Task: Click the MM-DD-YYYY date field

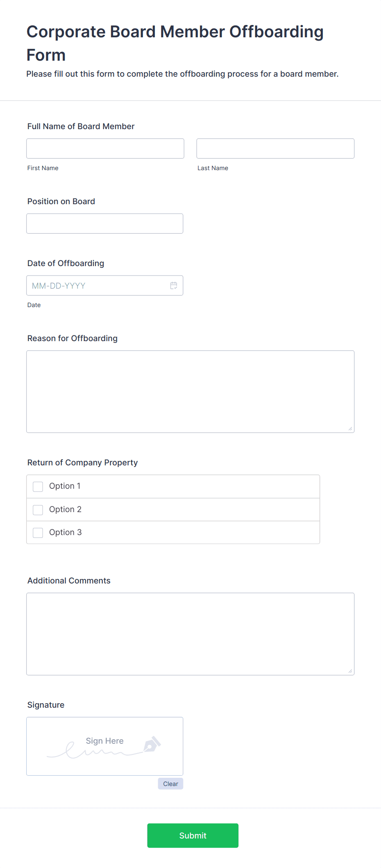Action: click(105, 285)
